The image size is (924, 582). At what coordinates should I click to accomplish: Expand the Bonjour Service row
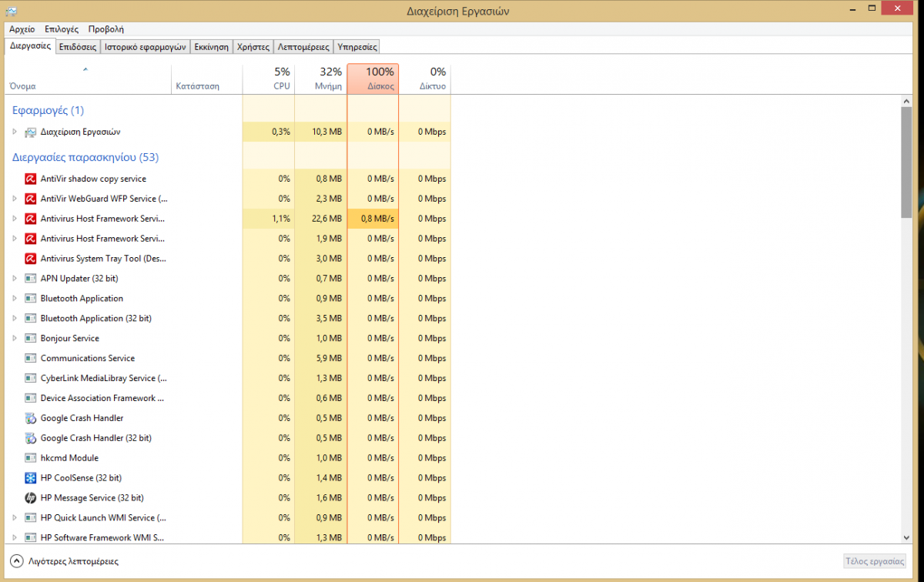(15, 338)
